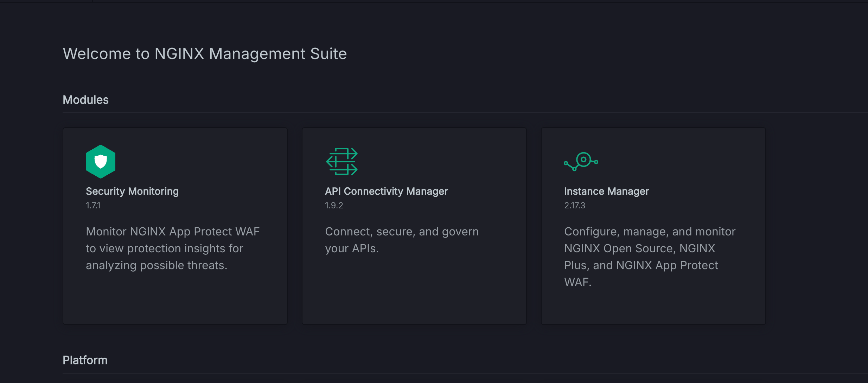
Task: Click the API Connectivity Manager arrows icon
Action: point(342,162)
